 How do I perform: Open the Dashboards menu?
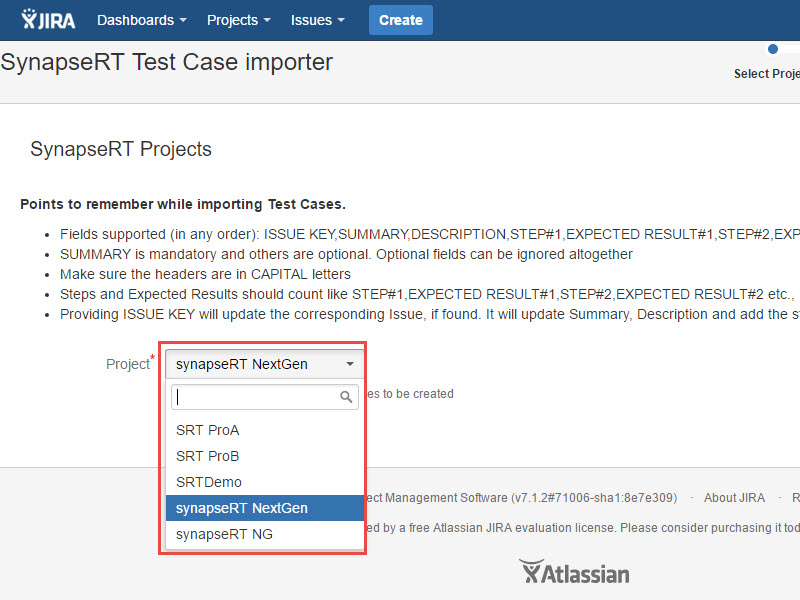click(x=141, y=20)
